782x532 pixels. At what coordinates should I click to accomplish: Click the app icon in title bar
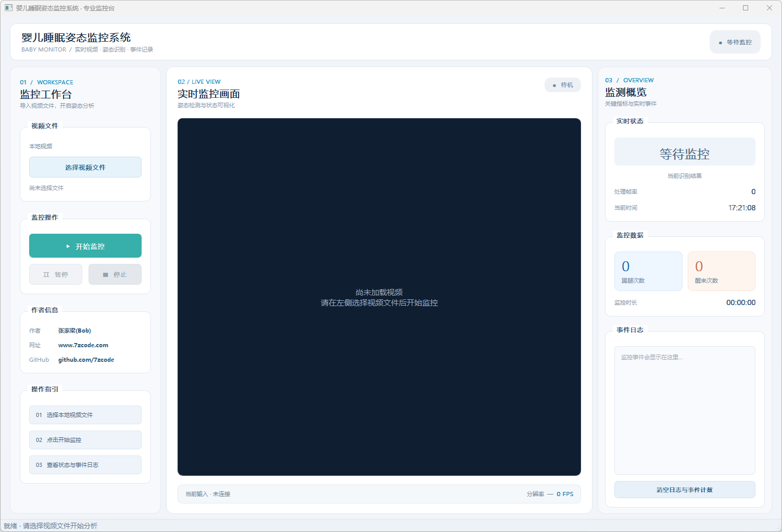click(x=8, y=8)
